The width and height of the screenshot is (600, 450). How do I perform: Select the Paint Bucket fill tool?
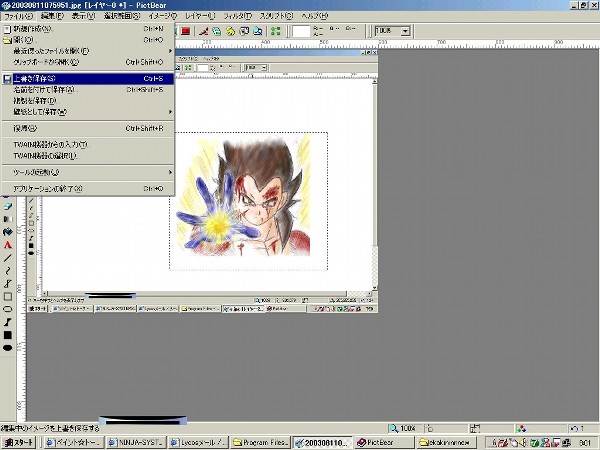[x=8, y=231]
